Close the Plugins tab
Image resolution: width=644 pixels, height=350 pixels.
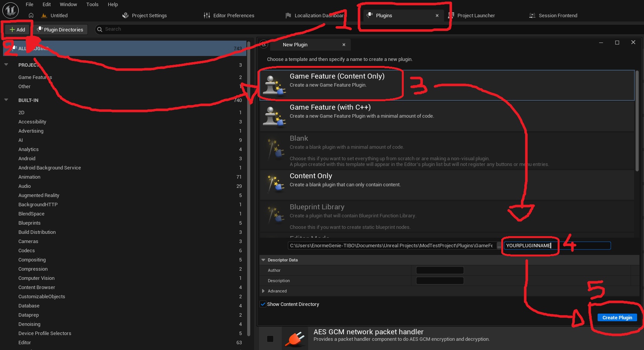[x=437, y=16]
